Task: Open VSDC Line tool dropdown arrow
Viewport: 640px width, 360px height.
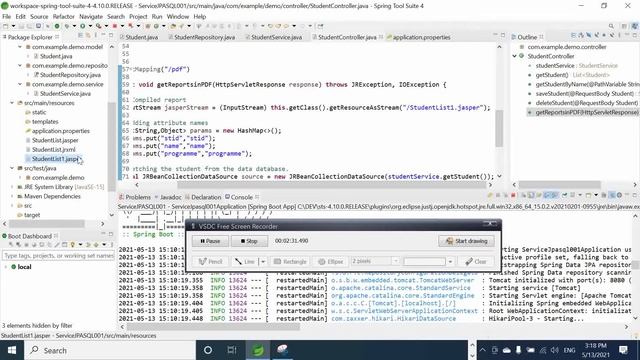Action: (263, 262)
